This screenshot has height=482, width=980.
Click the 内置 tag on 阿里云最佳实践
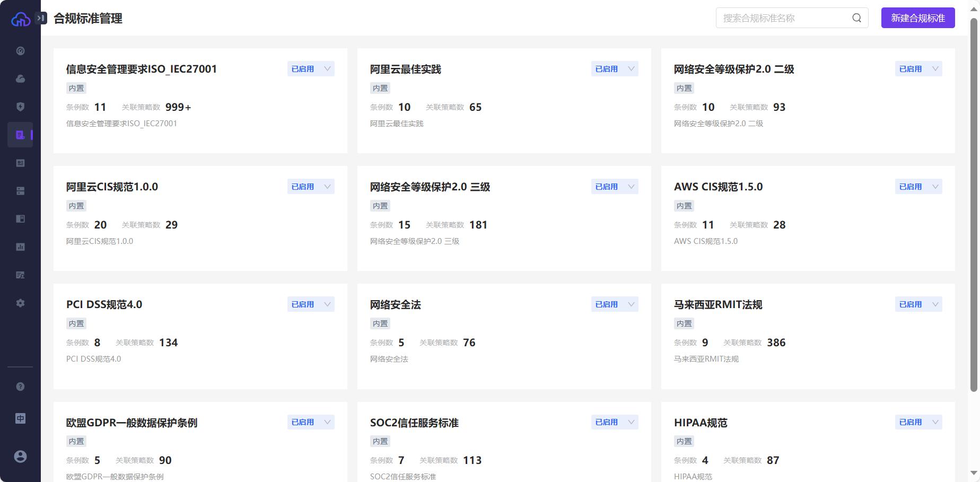click(x=380, y=88)
